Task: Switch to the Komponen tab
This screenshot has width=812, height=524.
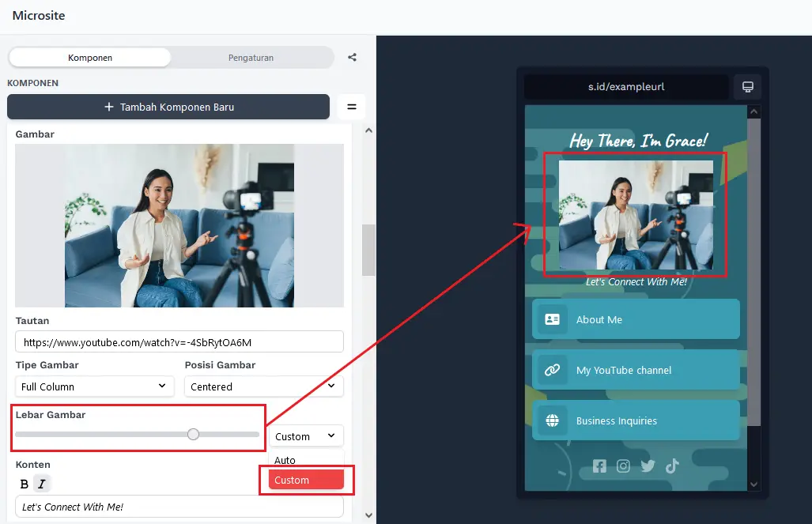Action: point(90,58)
